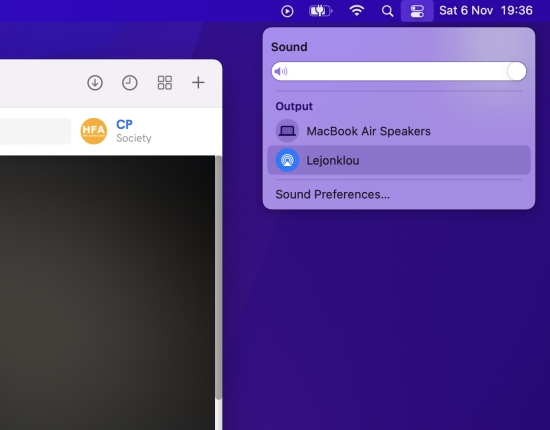550x430 pixels.
Task: Open the Now Playing menu bar icon
Action: [287, 11]
